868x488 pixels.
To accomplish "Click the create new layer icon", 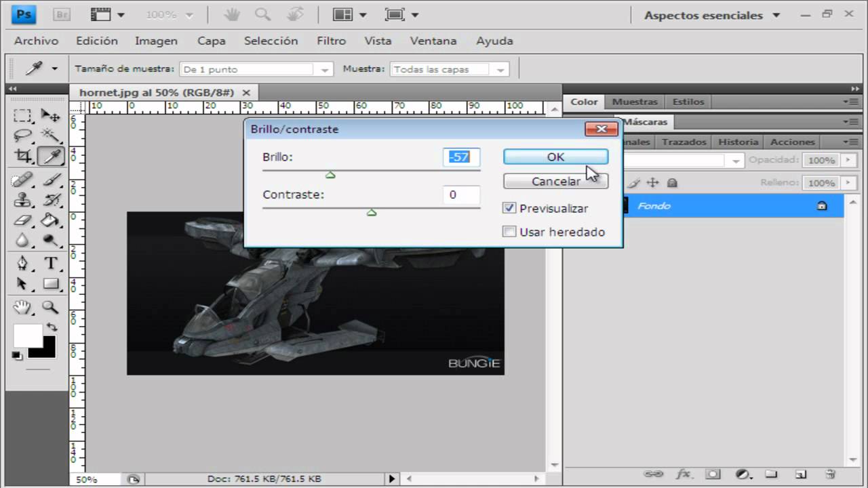I will click(800, 474).
